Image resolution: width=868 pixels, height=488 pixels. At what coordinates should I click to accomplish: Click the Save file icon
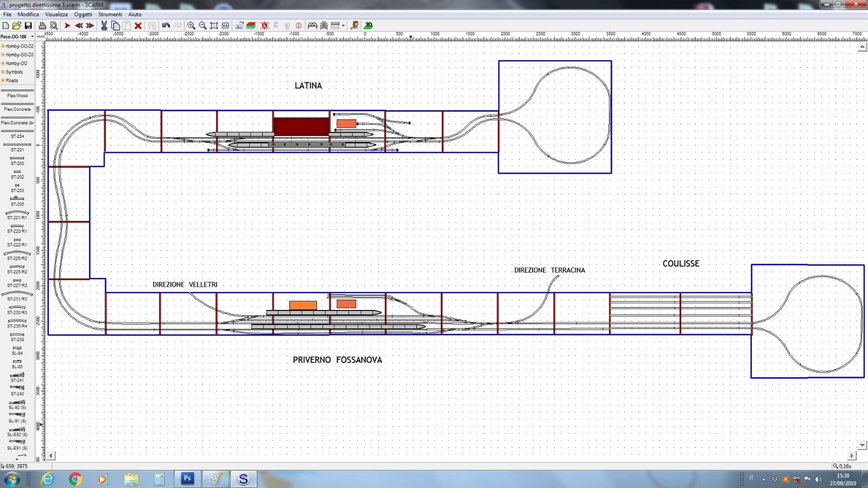click(x=28, y=26)
